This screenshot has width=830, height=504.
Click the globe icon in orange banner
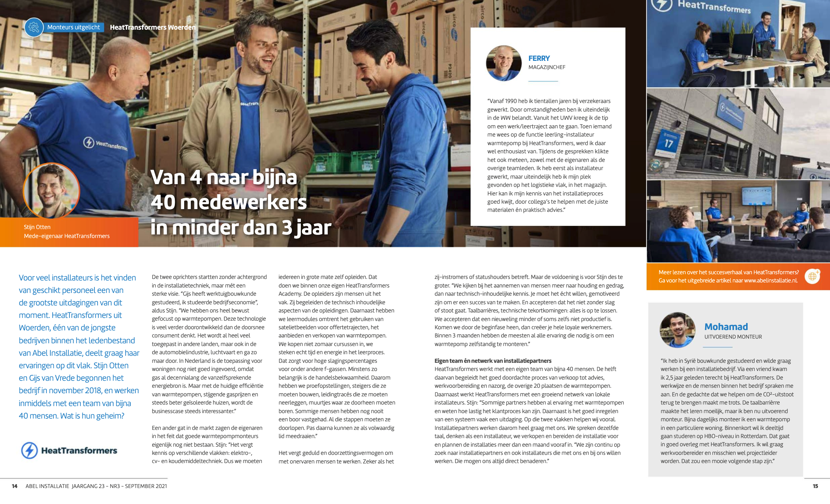[812, 276]
